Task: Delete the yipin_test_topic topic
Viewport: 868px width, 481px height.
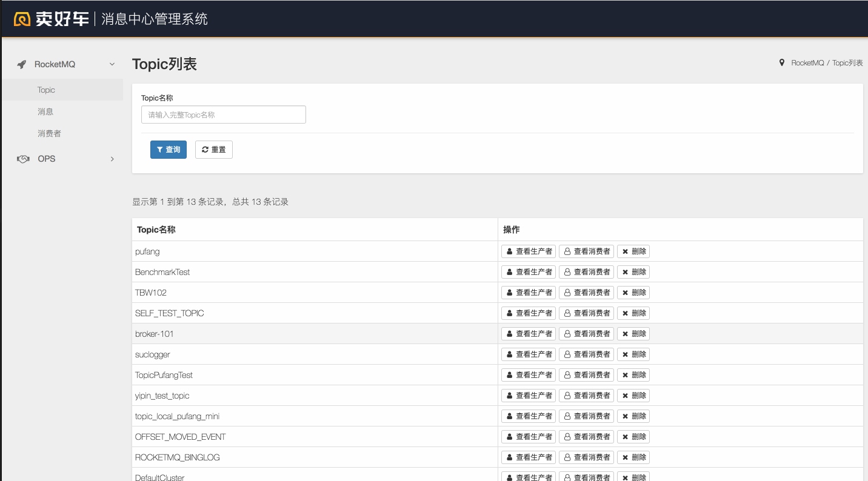Action: click(633, 396)
